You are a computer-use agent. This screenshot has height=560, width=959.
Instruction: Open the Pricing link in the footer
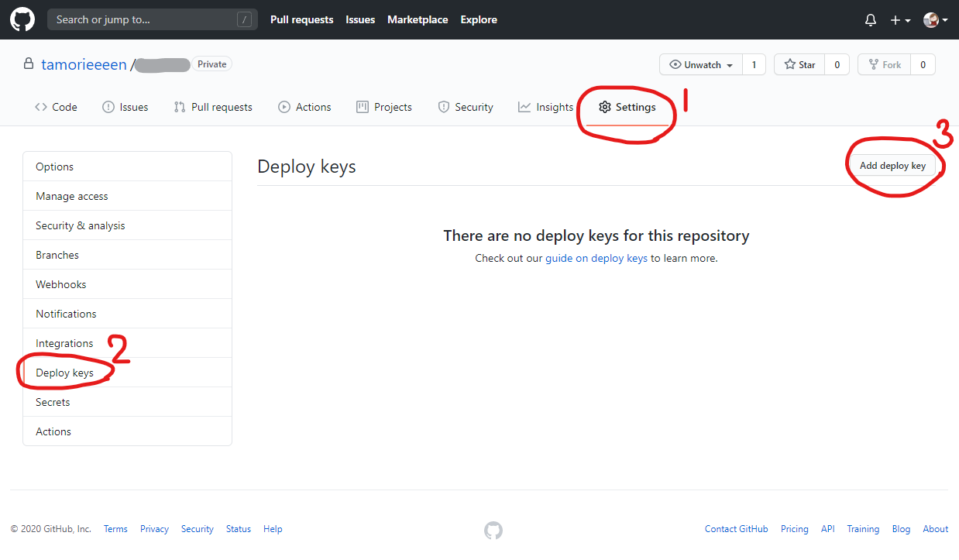pos(794,528)
